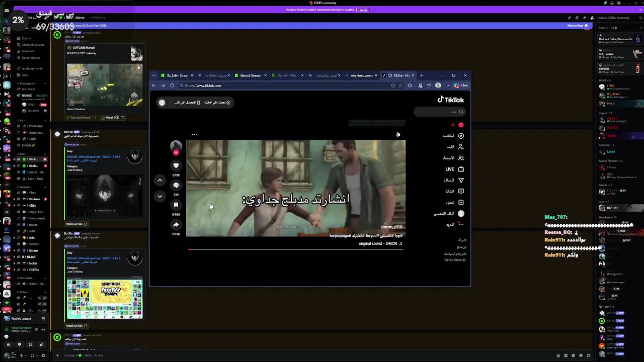Image resolution: width=644 pixels, height=362 pixels.
Task: Click the TikTok video progress bar
Action: point(295,249)
